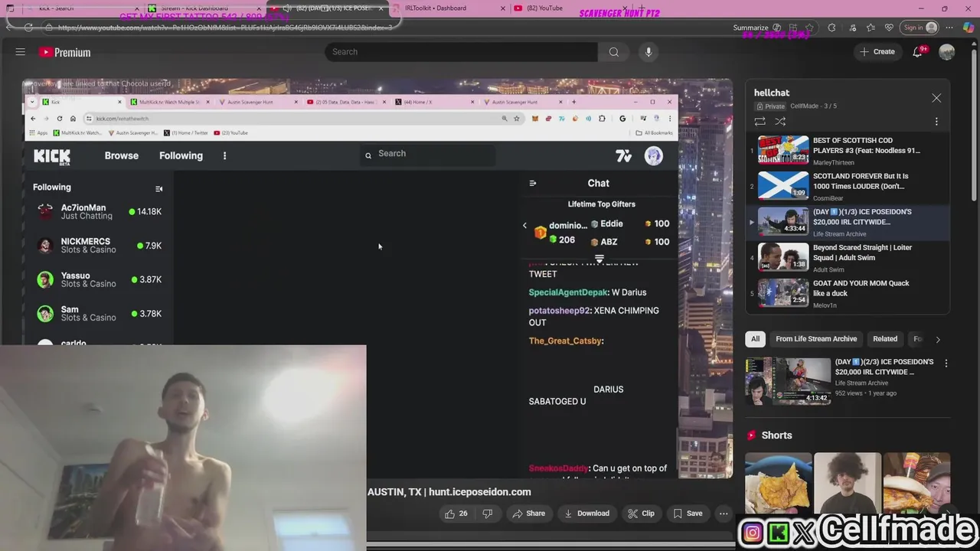Close the hellchat playlist panel
The height and width of the screenshot is (551, 980).
[936, 98]
